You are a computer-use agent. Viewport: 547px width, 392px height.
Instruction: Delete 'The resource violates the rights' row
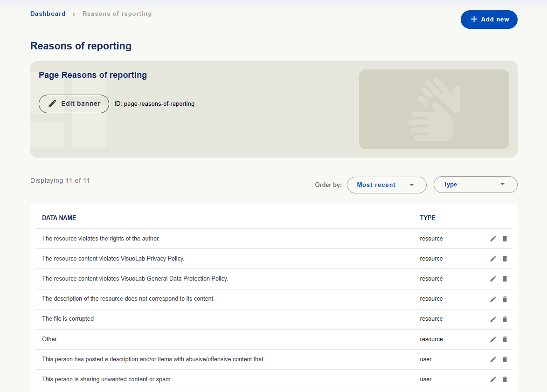point(505,239)
